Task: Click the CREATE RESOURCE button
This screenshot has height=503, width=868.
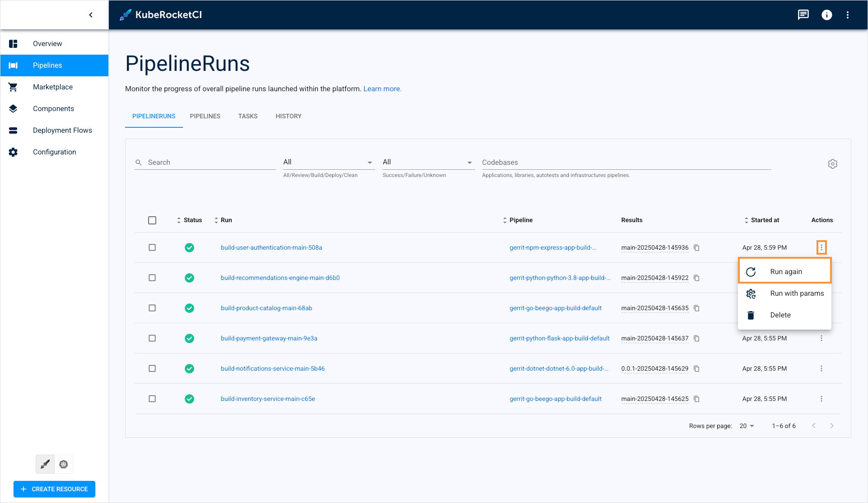Action: click(x=54, y=489)
